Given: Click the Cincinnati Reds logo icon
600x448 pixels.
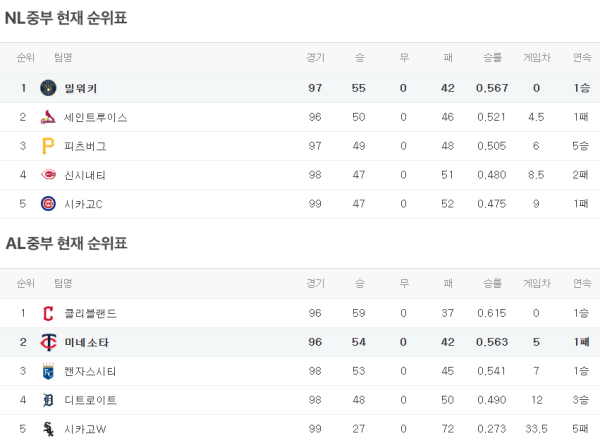Looking at the screenshot, I should tap(48, 175).
